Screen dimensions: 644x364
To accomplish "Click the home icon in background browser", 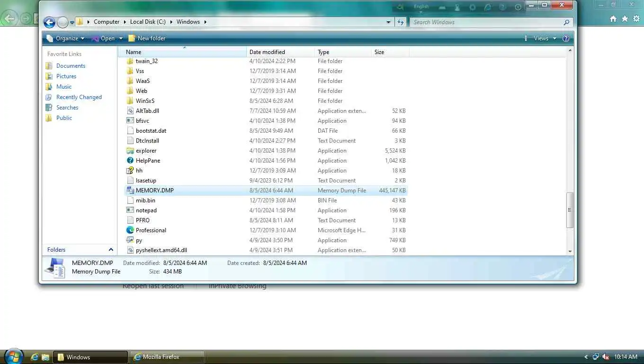I will (x=613, y=18).
